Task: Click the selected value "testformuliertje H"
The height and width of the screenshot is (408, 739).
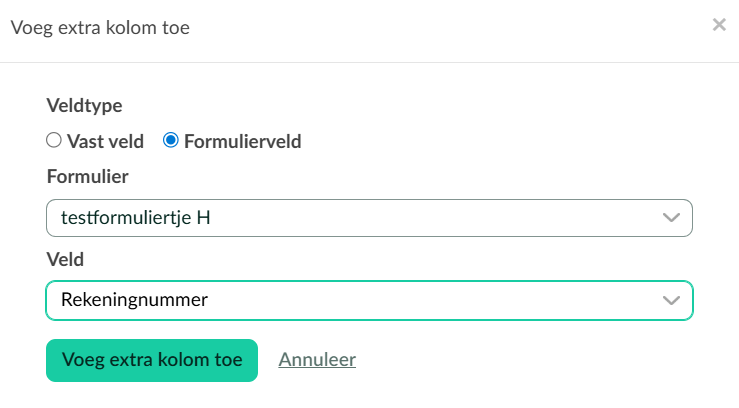Action: (x=135, y=218)
